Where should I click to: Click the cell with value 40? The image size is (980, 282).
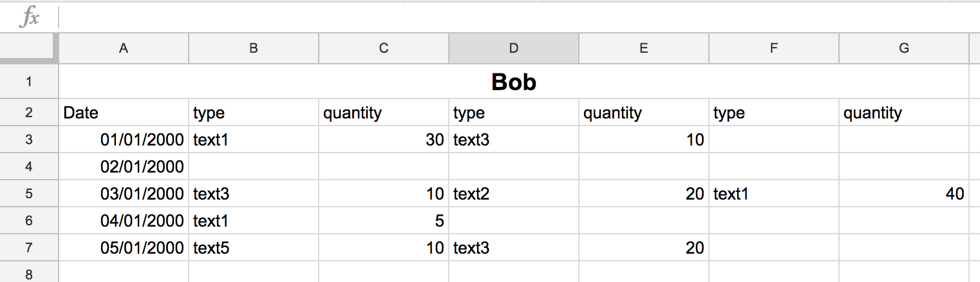(x=903, y=194)
